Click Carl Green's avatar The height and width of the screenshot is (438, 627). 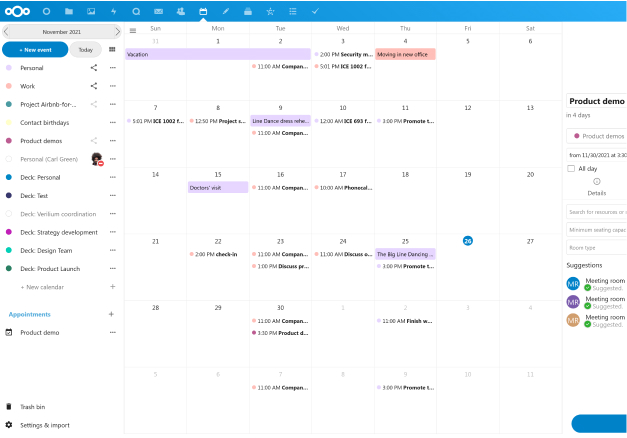click(x=97, y=159)
